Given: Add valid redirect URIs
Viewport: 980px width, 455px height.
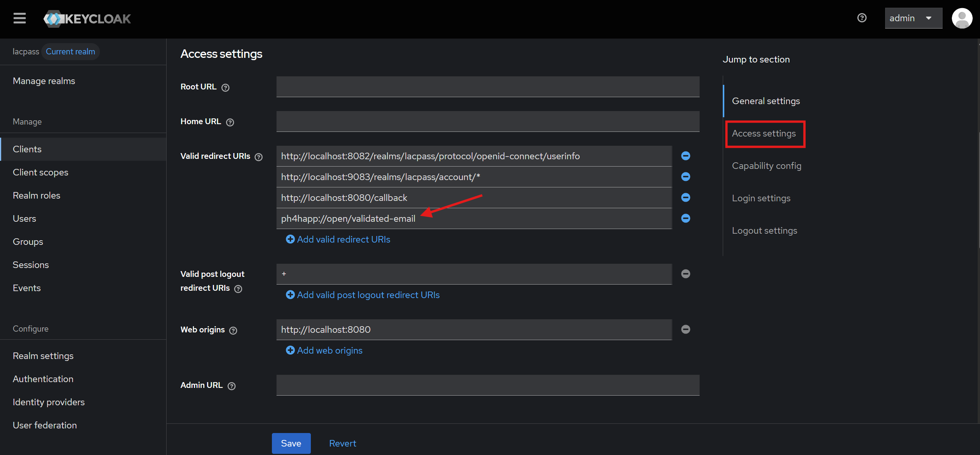Looking at the screenshot, I should pyautogui.click(x=338, y=239).
